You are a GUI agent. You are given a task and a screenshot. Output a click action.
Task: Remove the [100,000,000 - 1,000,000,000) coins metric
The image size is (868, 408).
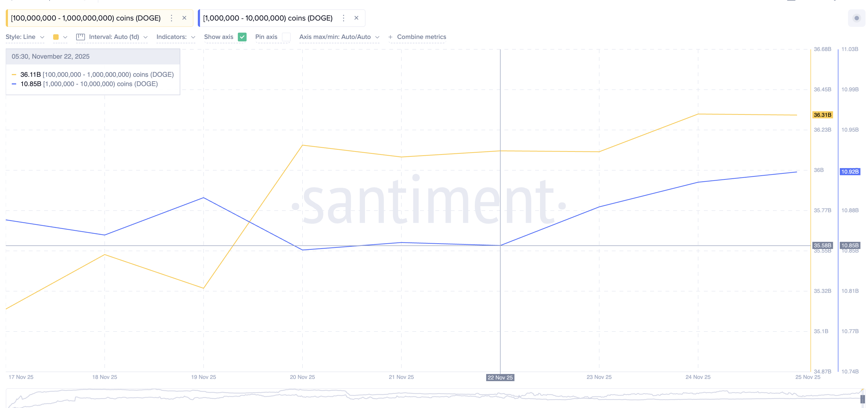(x=184, y=18)
